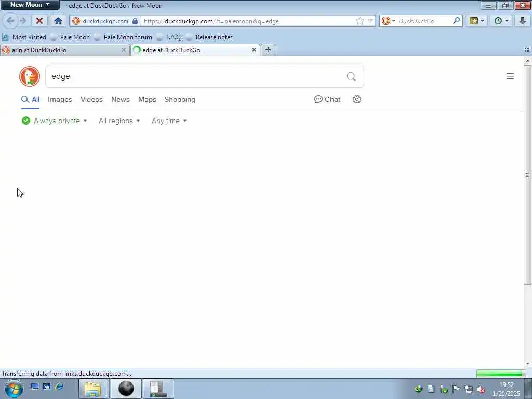This screenshot has width=532, height=399.
Task: Open search settings gear icon
Action: (356, 99)
